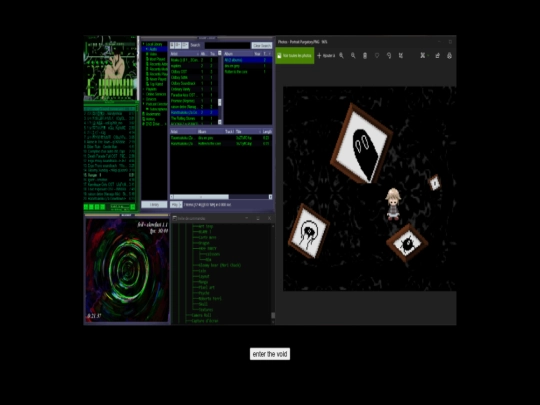The height and width of the screenshot is (405, 540).
Task: Click the first view-mode button left of Search
Action: (x=172, y=45)
